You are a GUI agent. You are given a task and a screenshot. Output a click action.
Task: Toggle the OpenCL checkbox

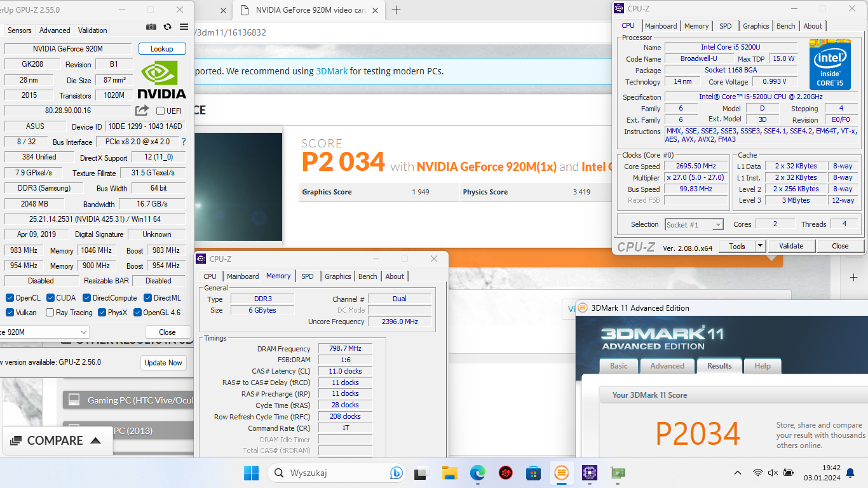click(10, 297)
